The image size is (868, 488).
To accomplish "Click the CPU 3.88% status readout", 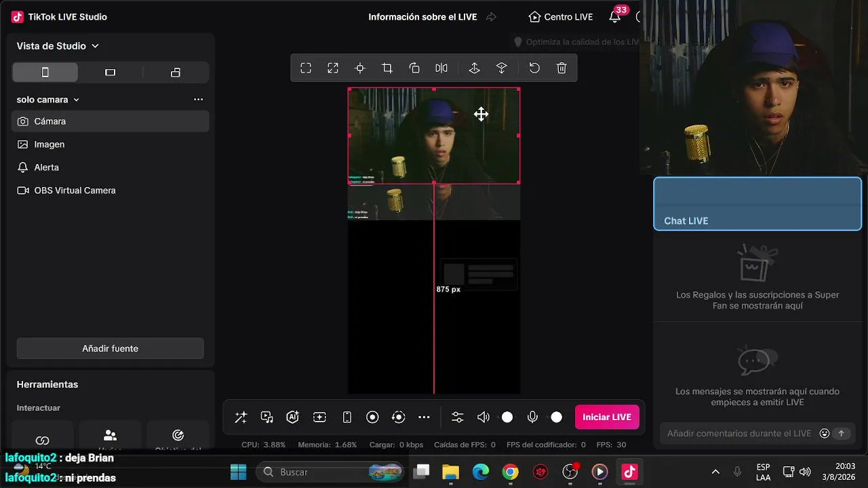I will [263, 445].
